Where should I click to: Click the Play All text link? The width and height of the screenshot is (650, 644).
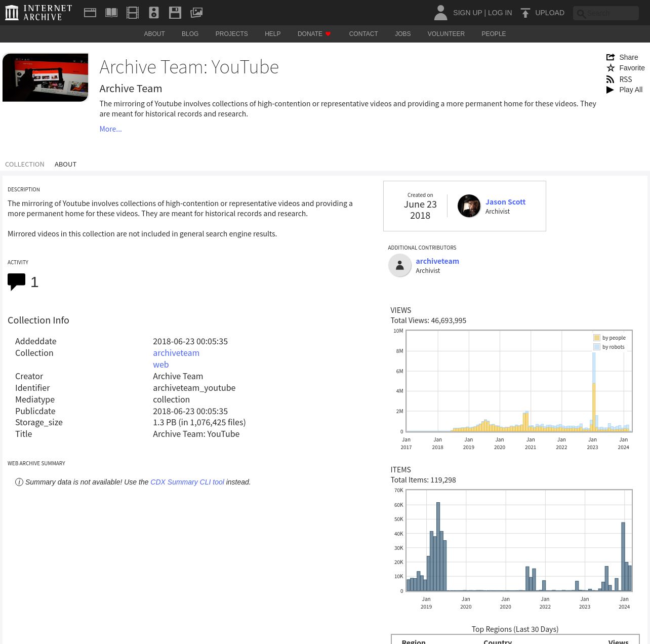(631, 90)
